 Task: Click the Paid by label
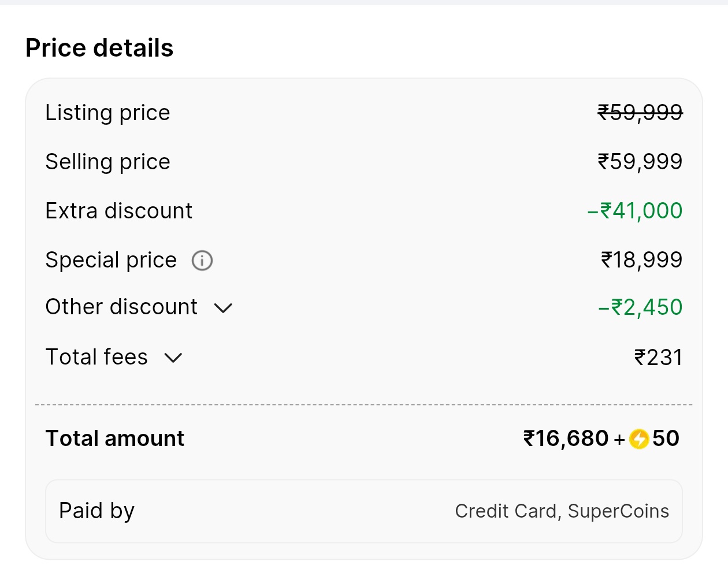pos(96,511)
